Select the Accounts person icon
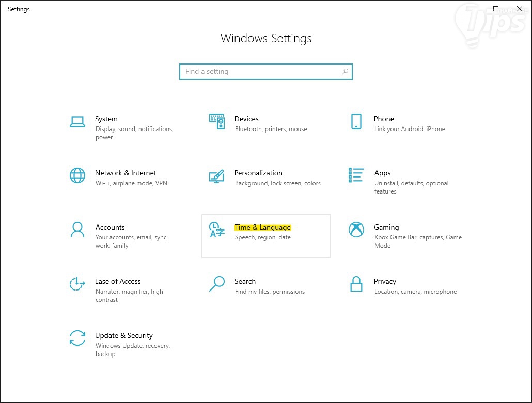 (x=77, y=230)
